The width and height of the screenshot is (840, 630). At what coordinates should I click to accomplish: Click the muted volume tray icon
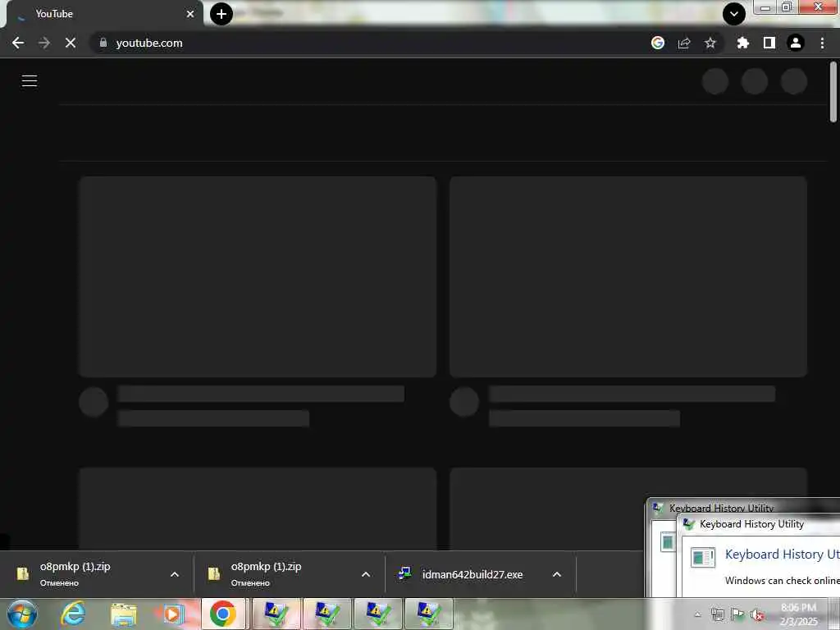click(x=757, y=614)
